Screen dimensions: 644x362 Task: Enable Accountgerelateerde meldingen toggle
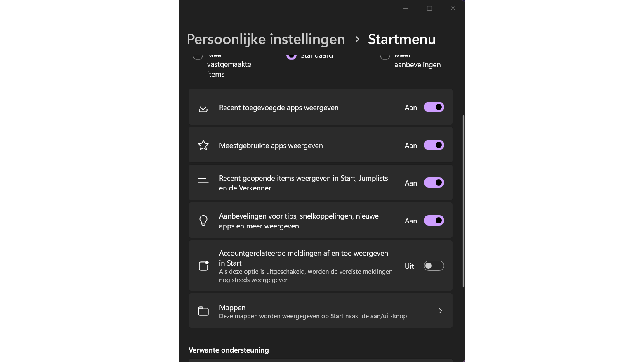tap(434, 266)
